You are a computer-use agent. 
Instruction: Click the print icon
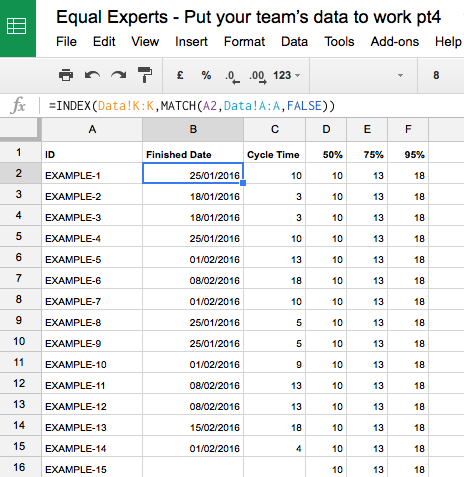point(66,75)
